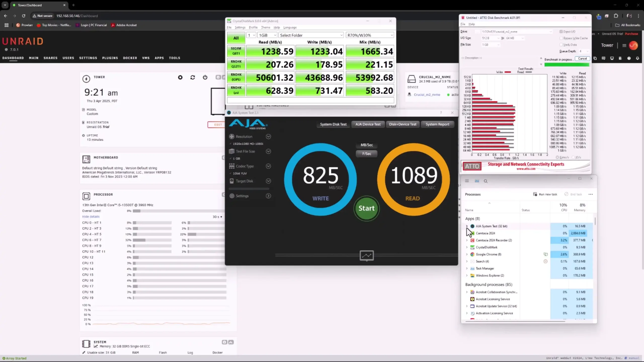Image resolution: width=644 pixels, height=362 pixels.
Task: Click the reboot icon in Tower panel
Action: tap(193, 77)
